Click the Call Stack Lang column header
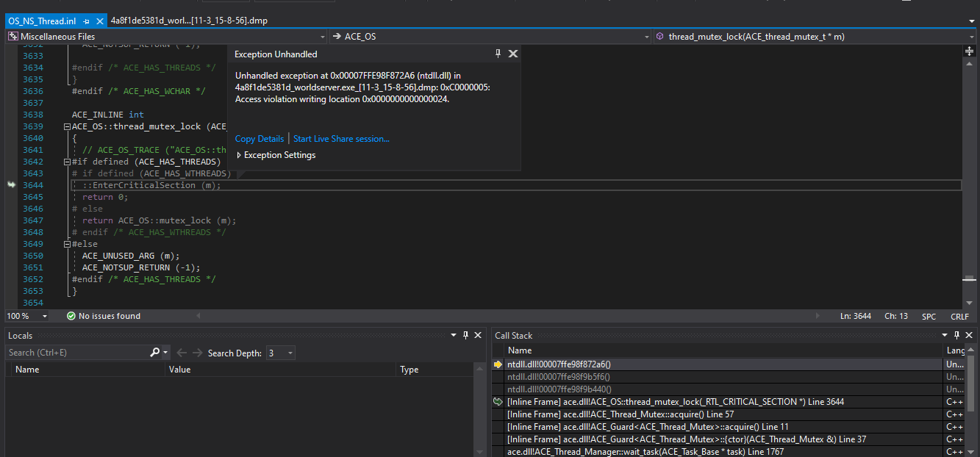The height and width of the screenshot is (457, 980). pos(956,350)
